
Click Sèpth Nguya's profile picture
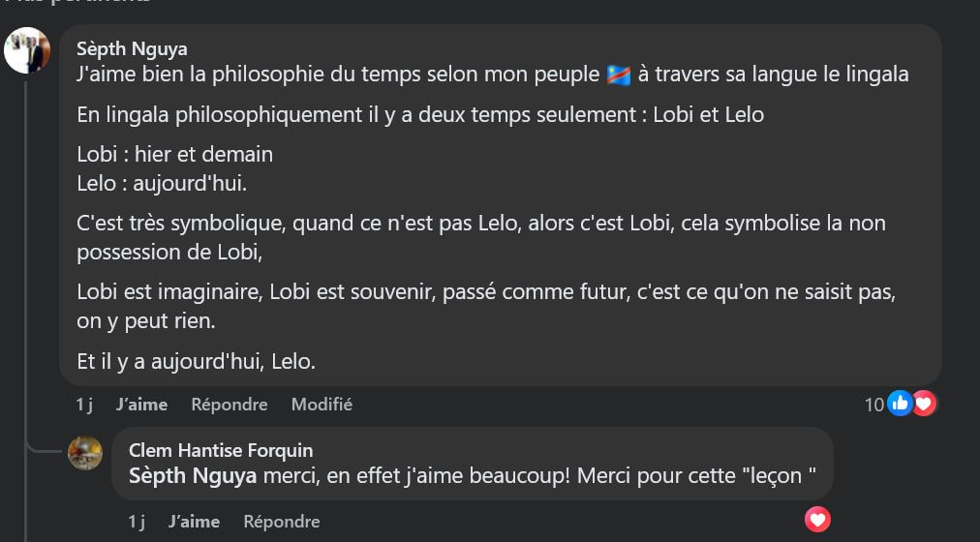(27, 50)
